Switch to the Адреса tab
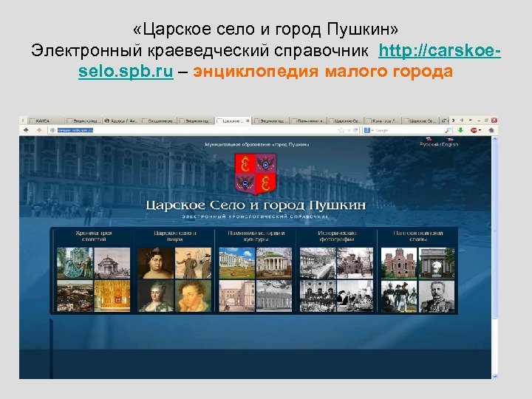Viewport: 532px width, 399px height. tap(120, 120)
